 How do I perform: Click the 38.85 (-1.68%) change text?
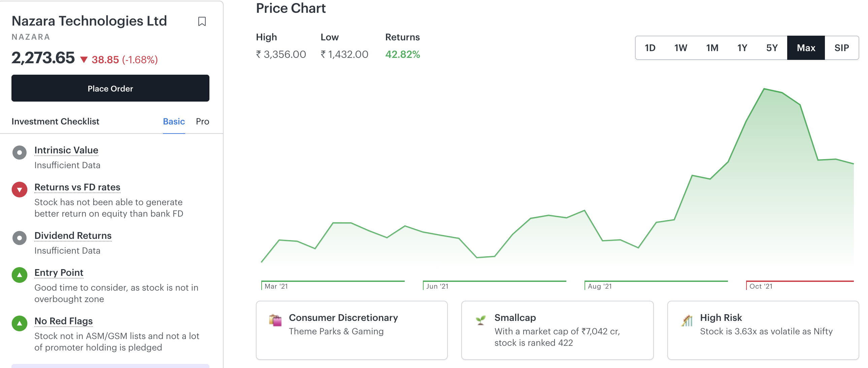125,60
